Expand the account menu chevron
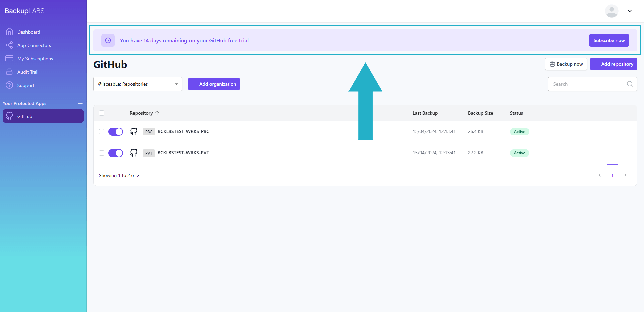Screen dimensions: 644x312 pyautogui.click(x=630, y=11)
